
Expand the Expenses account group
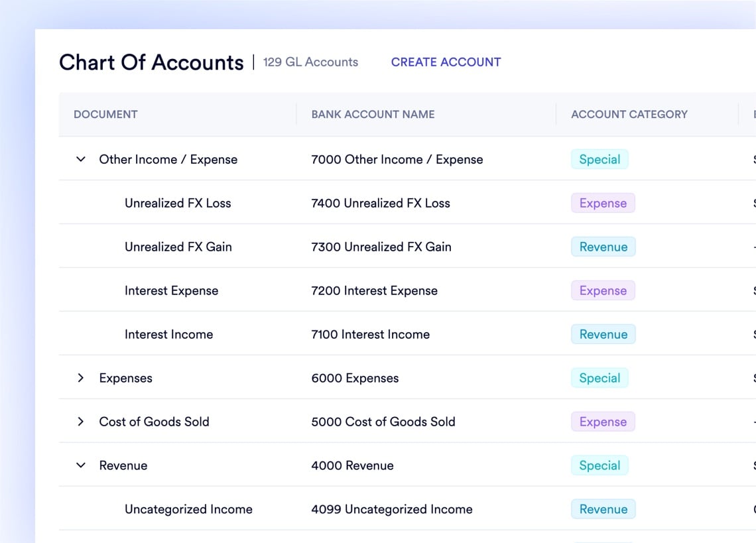click(81, 378)
